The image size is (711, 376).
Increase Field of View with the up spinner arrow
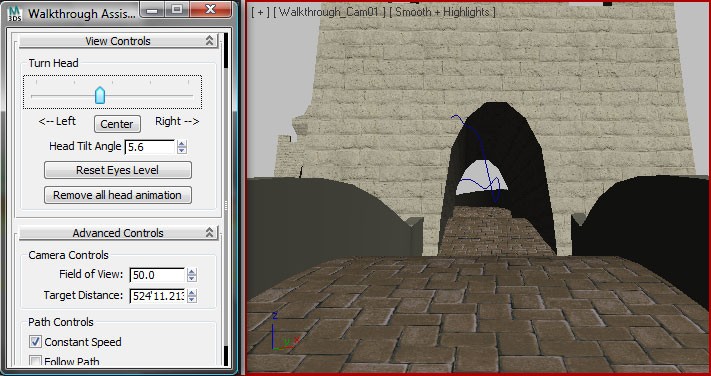(x=192, y=272)
